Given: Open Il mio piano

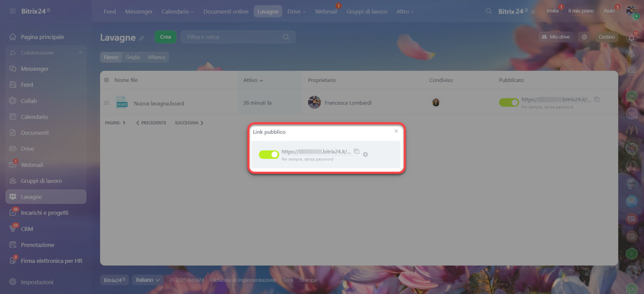Looking at the screenshot, I should click(581, 11).
